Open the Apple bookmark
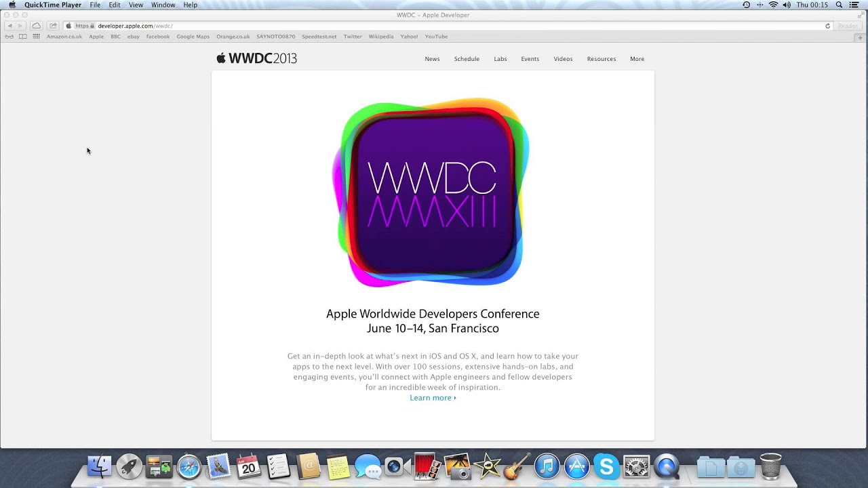This screenshot has width=868, height=488. (x=96, y=37)
